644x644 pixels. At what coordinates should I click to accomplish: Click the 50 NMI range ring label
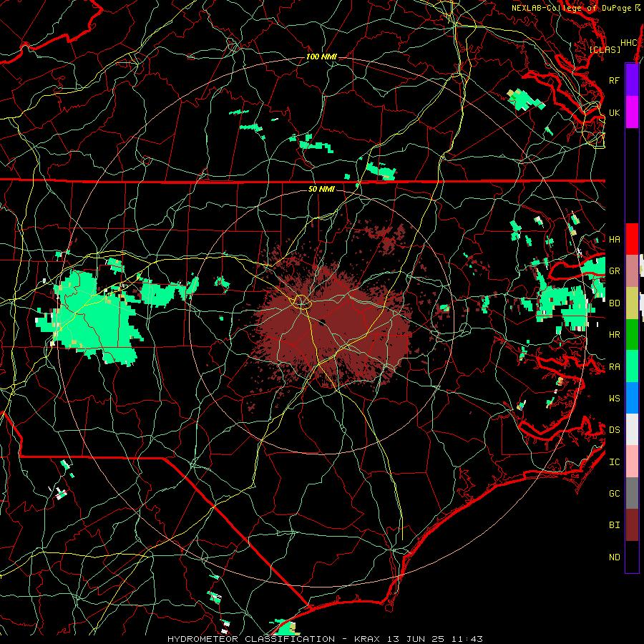coord(321,189)
